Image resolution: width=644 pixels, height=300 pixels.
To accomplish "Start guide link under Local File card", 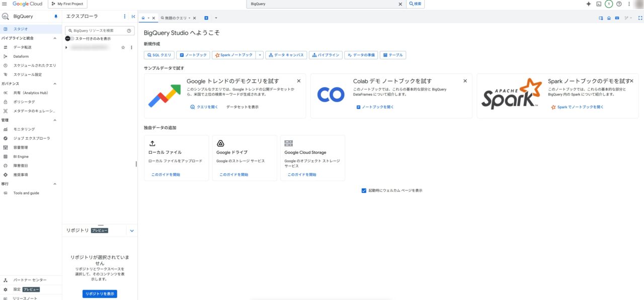I will tap(166, 174).
